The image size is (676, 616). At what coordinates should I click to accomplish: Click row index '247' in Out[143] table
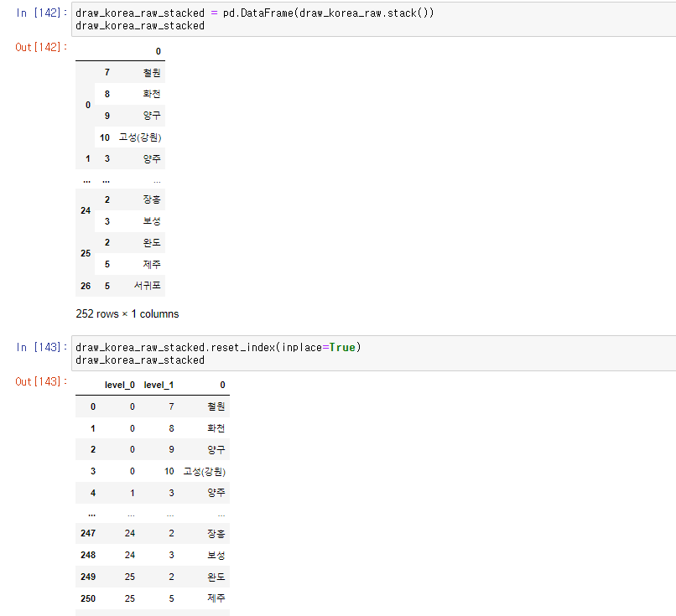click(x=88, y=533)
